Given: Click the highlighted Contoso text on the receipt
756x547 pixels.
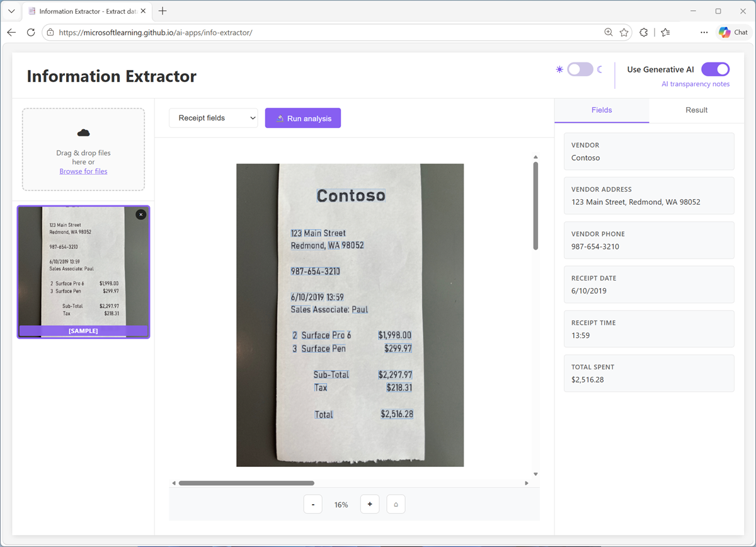Looking at the screenshot, I should (351, 196).
